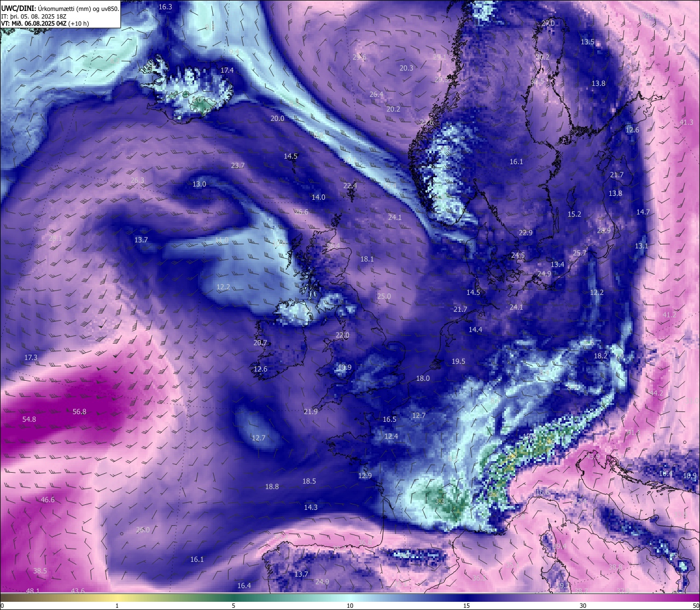Click the 20.7 value over Ireland
Screen dimensions: 700x610
(260, 343)
